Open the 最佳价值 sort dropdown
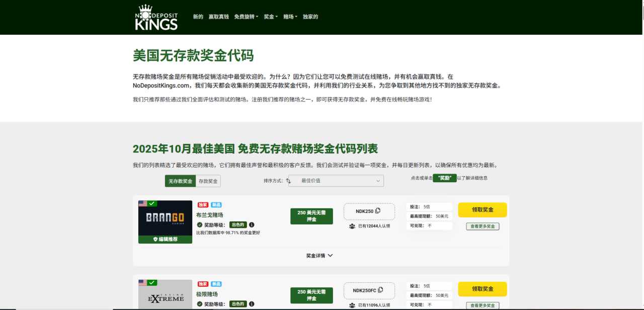 point(336,181)
